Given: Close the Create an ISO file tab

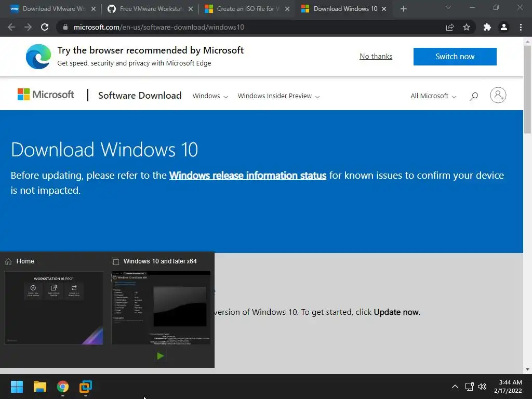Looking at the screenshot, I should tap(287, 9).
